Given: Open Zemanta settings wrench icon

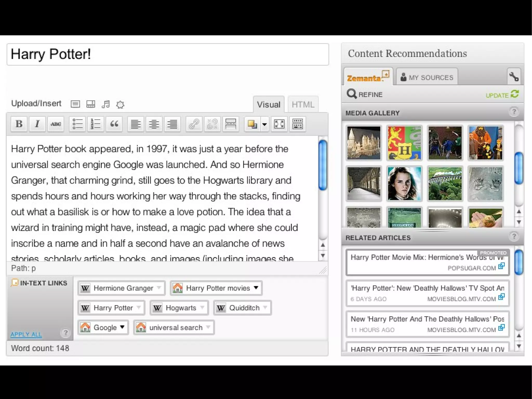Looking at the screenshot, I should click(x=514, y=77).
